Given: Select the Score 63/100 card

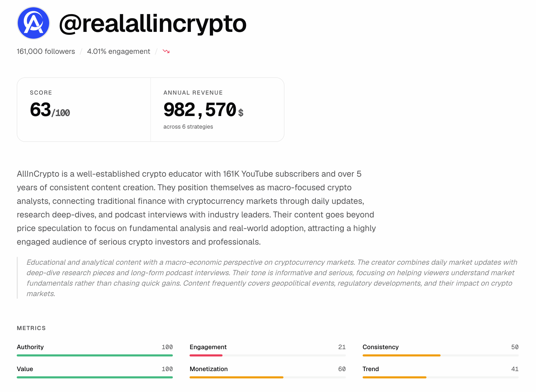Looking at the screenshot, I should [84, 109].
